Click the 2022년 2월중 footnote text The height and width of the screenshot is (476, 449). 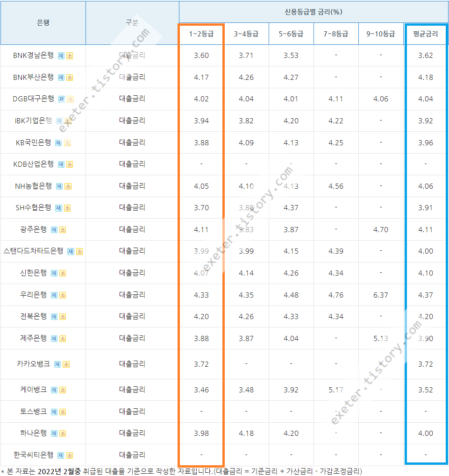tap(59, 471)
